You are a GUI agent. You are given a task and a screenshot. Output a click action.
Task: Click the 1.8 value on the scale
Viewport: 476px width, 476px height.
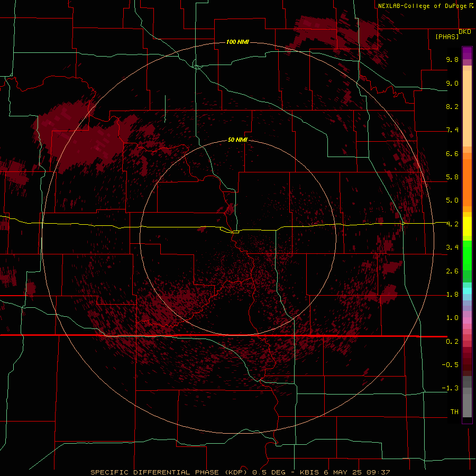(452, 295)
